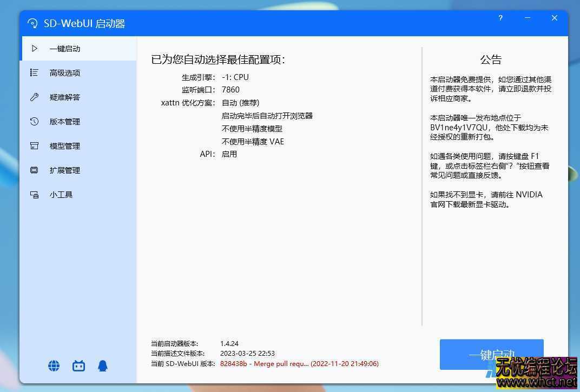The image size is (580, 392).
Task: Select the "-1: CPU" generation engine value
Action: point(235,77)
